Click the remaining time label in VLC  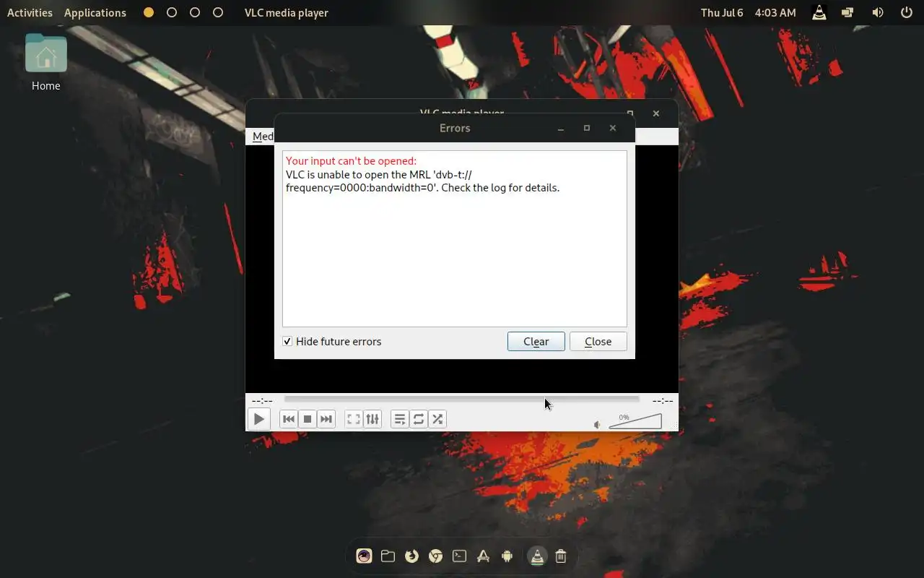[x=663, y=400]
